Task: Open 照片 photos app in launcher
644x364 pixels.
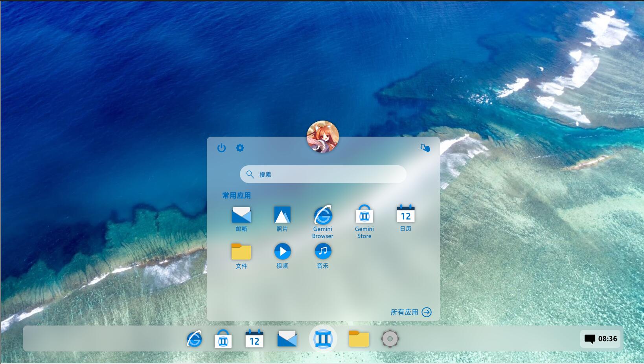Action: point(282,219)
